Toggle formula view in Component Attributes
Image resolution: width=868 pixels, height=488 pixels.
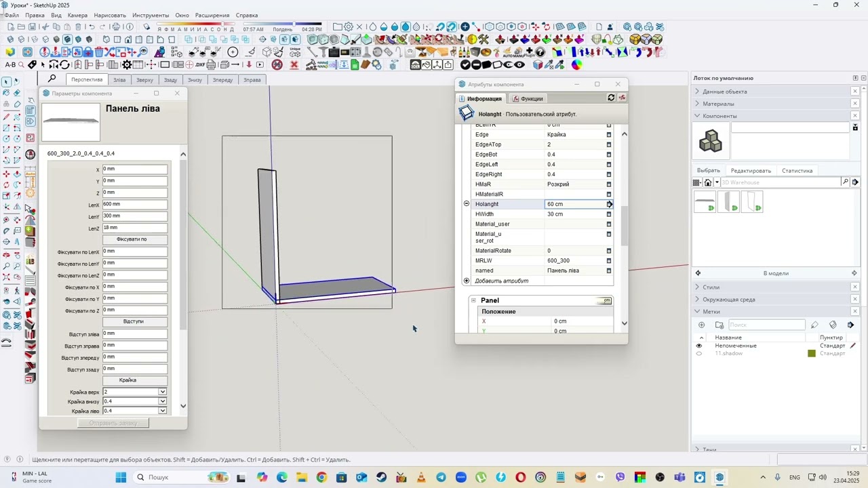622,98
